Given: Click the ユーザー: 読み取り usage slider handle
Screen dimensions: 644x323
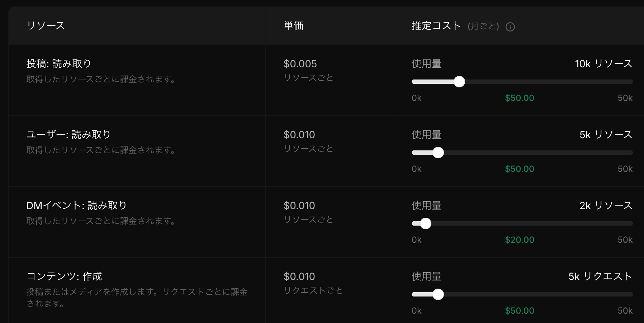Looking at the screenshot, I should click(438, 153).
